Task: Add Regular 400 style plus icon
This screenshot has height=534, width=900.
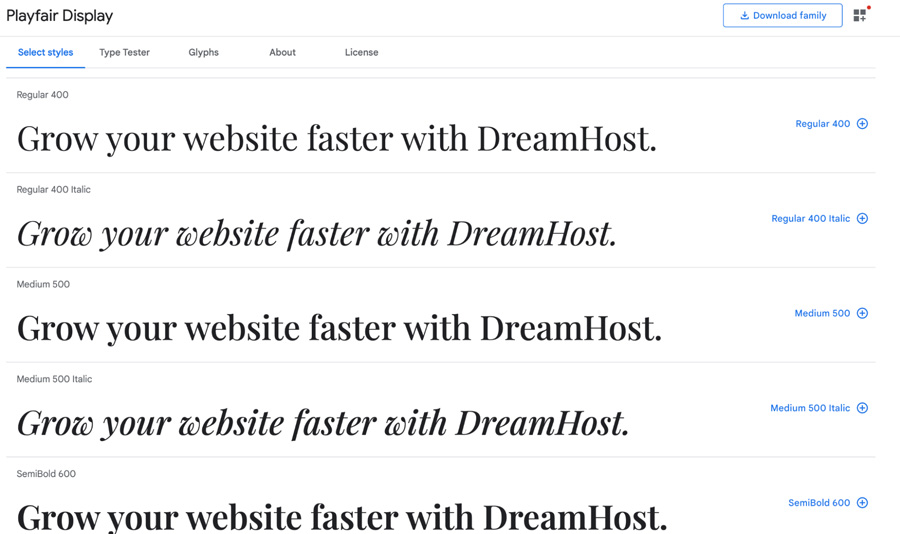Action: coord(862,123)
